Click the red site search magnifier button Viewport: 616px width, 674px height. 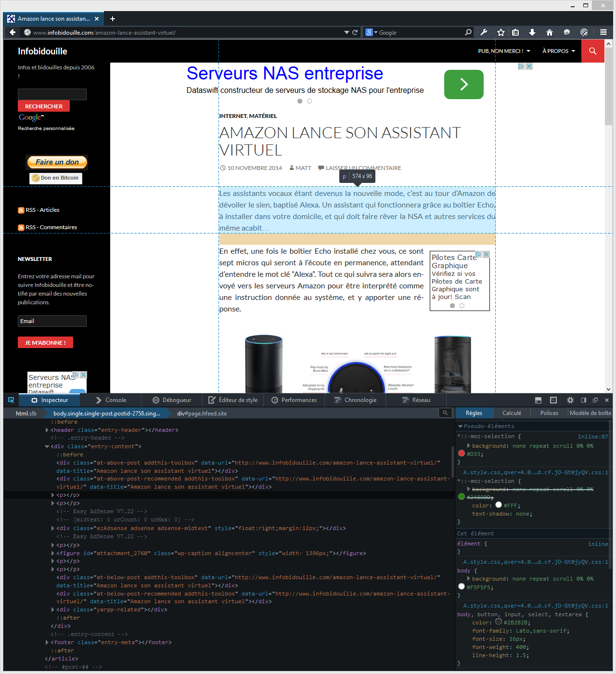point(593,51)
